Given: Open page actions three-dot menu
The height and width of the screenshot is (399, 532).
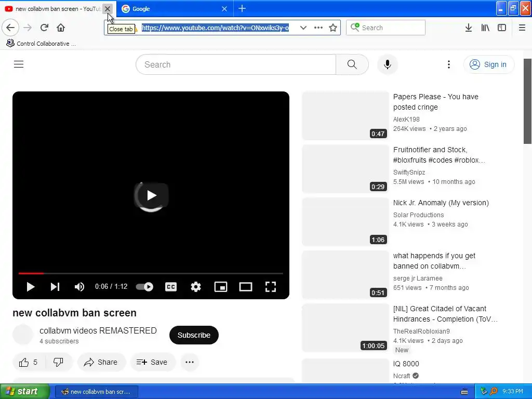Looking at the screenshot, I should (x=318, y=28).
